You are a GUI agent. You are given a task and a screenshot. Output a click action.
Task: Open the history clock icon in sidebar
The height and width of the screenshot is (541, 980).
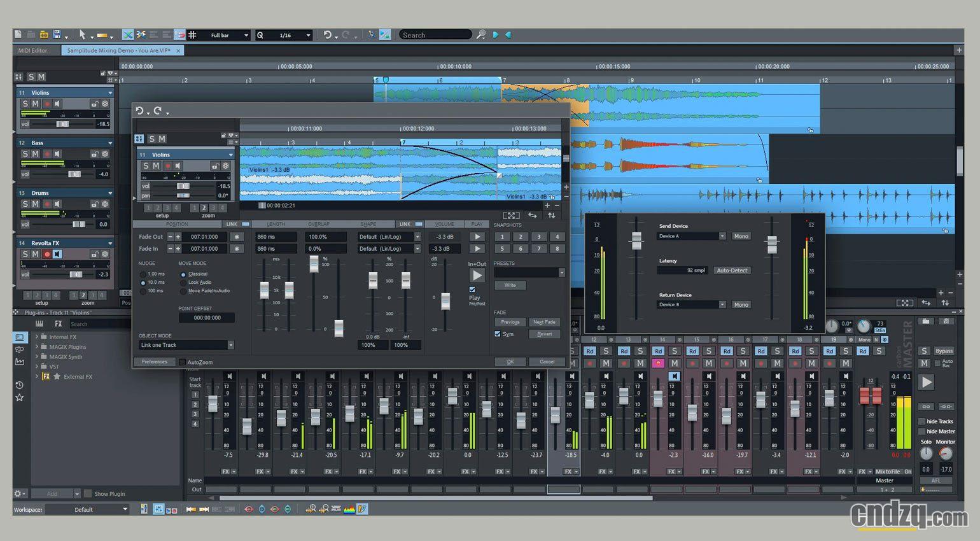pos(19,385)
